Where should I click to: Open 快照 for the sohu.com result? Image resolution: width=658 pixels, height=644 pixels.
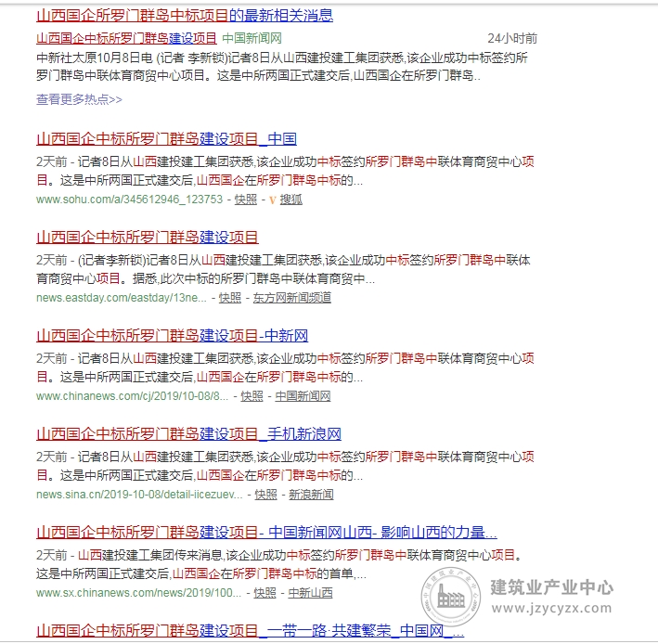(x=246, y=200)
